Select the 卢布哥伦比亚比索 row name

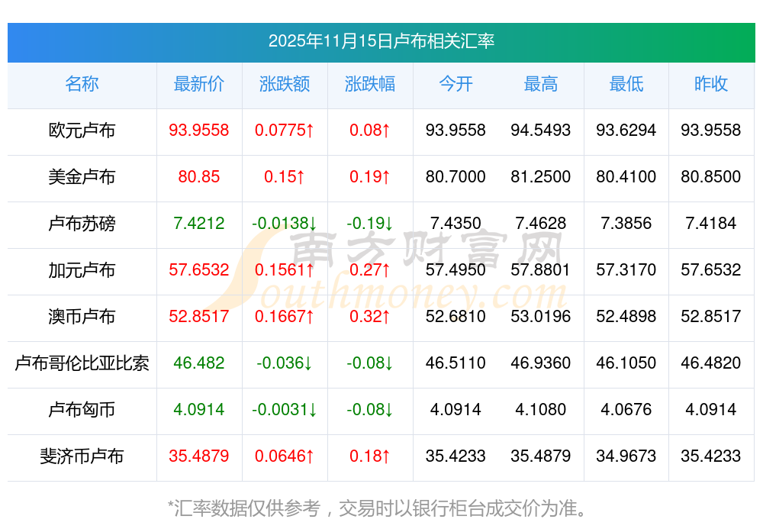(82, 363)
